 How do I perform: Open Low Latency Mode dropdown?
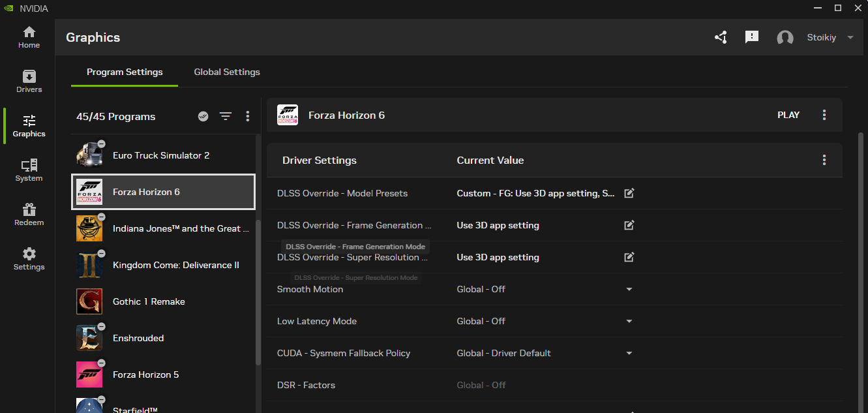click(x=629, y=321)
